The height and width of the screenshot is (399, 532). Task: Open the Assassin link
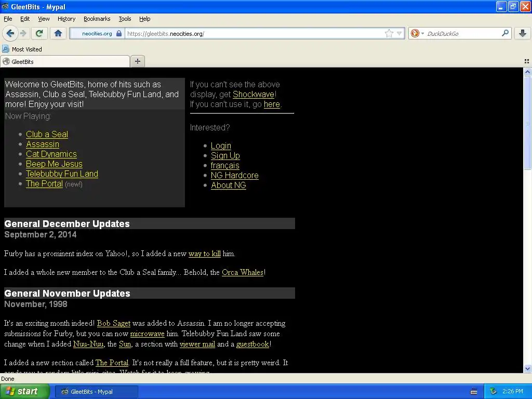click(x=43, y=144)
